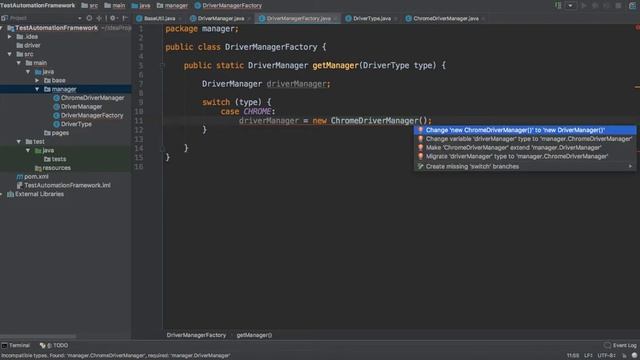Click the LF line separator in status bar

tap(588, 356)
